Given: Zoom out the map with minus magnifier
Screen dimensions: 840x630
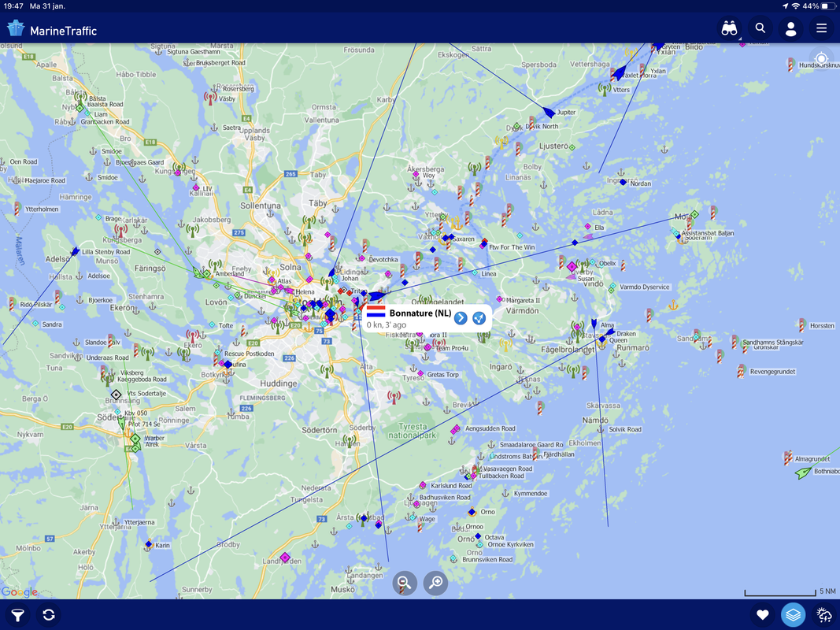Looking at the screenshot, I should 405,583.
